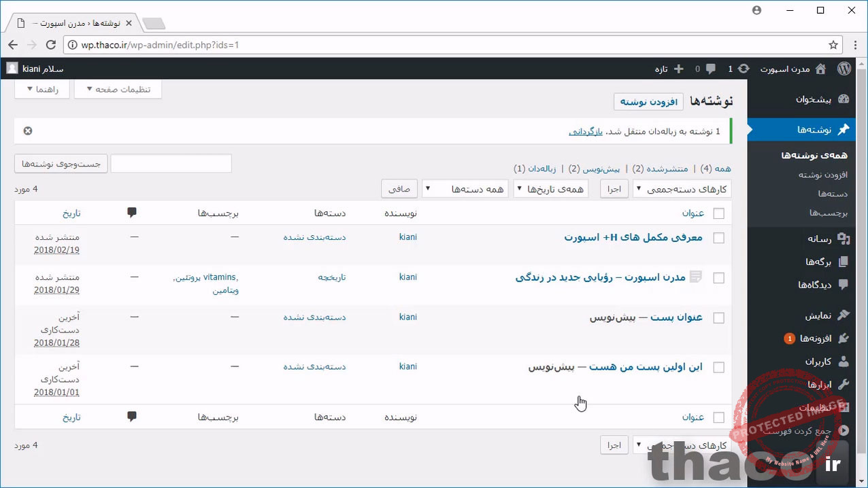Image resolution: width=868 pixels, height=488 pixels.
Task: Click the updates refresh icon in admin bar
Action: pyautogui.click(x=744, y=69)
